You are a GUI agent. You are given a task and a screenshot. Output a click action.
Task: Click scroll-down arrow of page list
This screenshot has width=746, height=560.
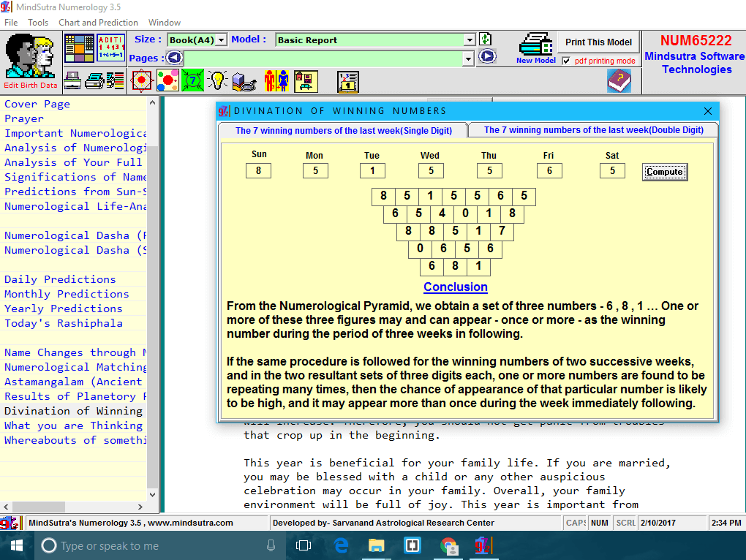tap(152, 494)
